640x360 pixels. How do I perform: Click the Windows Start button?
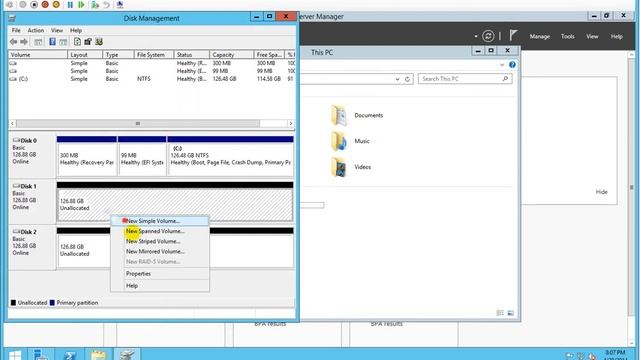(x=15, y=355)
